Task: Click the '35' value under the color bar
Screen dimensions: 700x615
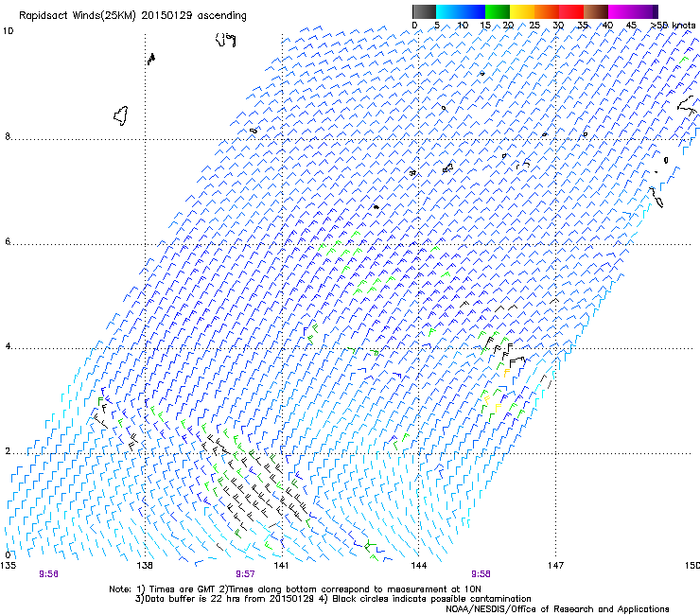Action: pyautogui.click(x=583, y=26)
